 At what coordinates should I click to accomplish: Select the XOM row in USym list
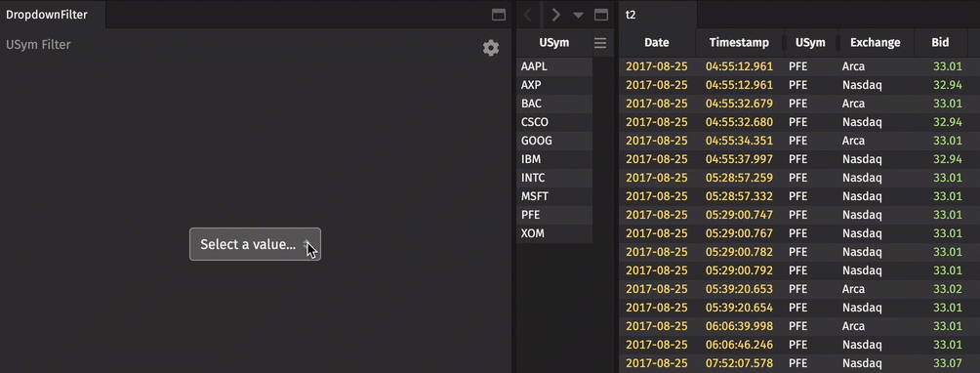click(x=554, y=233)
